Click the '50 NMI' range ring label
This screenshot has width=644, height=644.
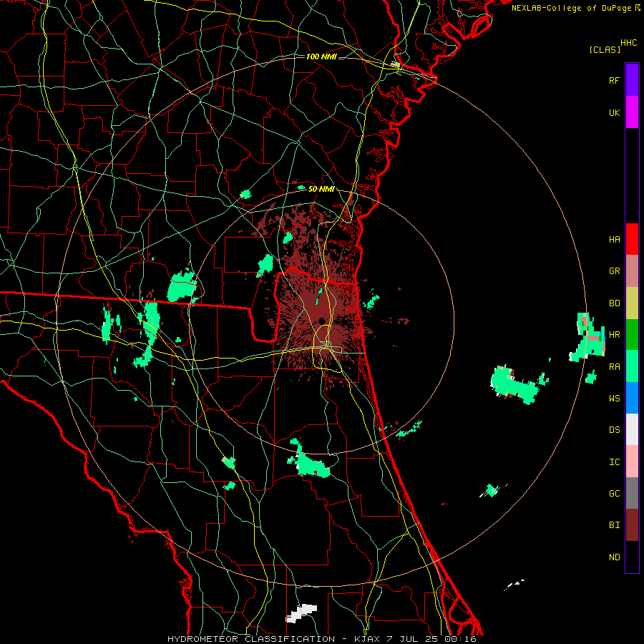321,189
